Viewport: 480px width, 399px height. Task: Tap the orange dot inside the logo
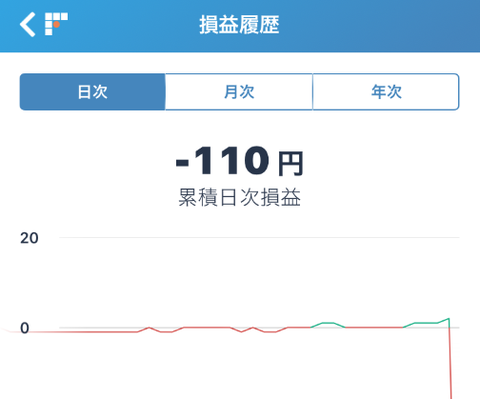click(57, 24)
